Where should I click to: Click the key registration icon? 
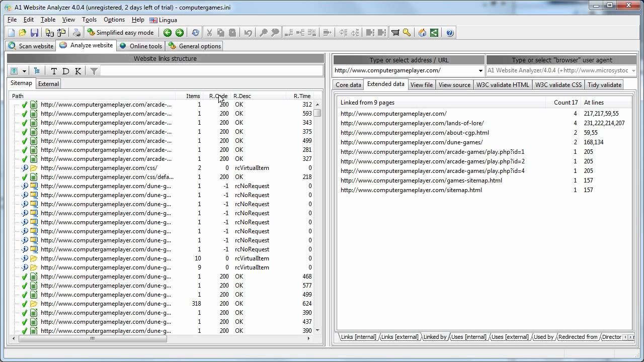click(x=407, y=33)
